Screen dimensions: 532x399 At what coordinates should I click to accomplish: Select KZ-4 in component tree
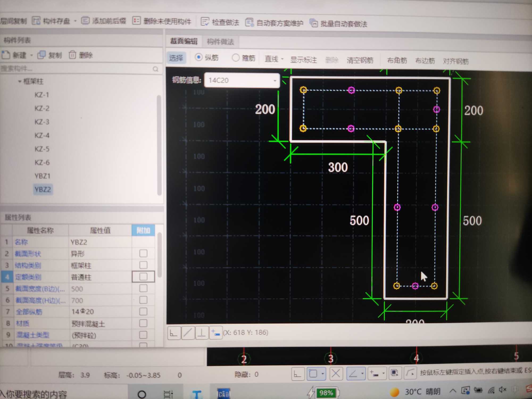click(x=42, y=136)
